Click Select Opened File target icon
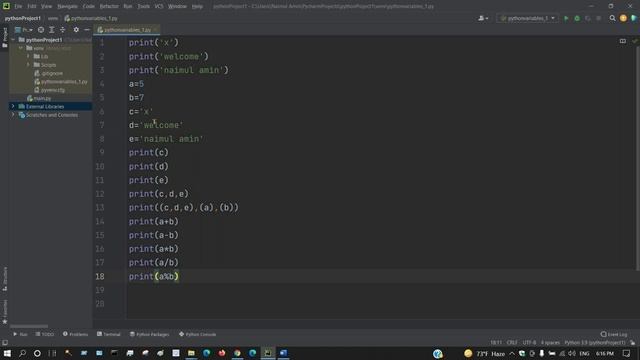This screenshot has width=640, height=360. [41, 30]
